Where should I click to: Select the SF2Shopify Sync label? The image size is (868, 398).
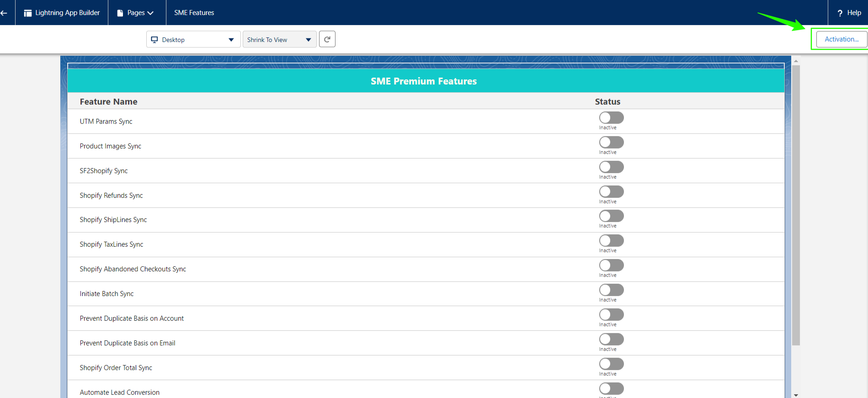[104, 171]
